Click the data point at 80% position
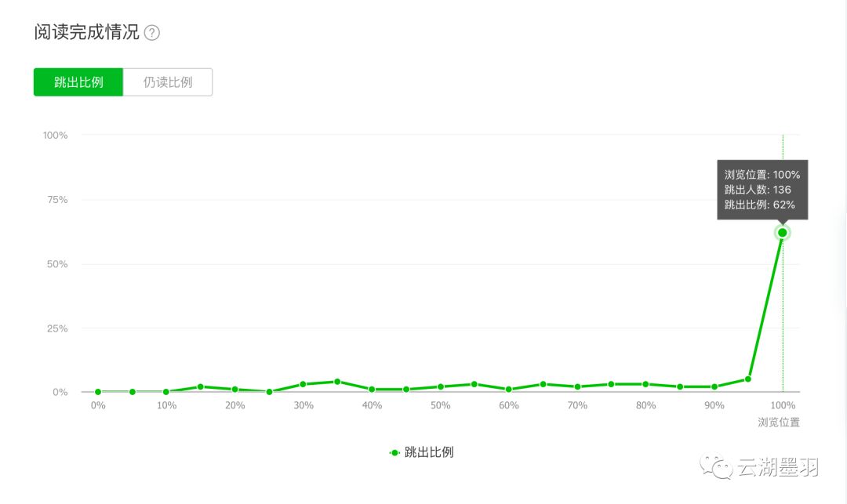This screenshot has height=504, width=847. (645, 384)
